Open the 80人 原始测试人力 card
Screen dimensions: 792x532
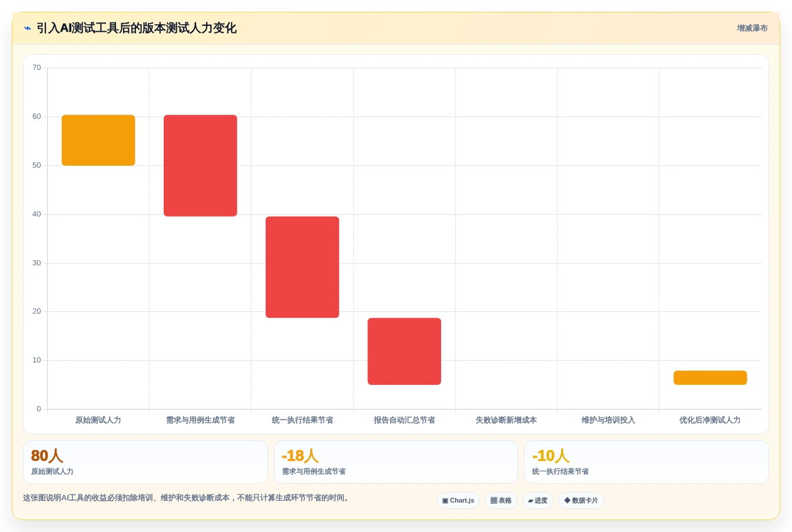tap(145, 462)
